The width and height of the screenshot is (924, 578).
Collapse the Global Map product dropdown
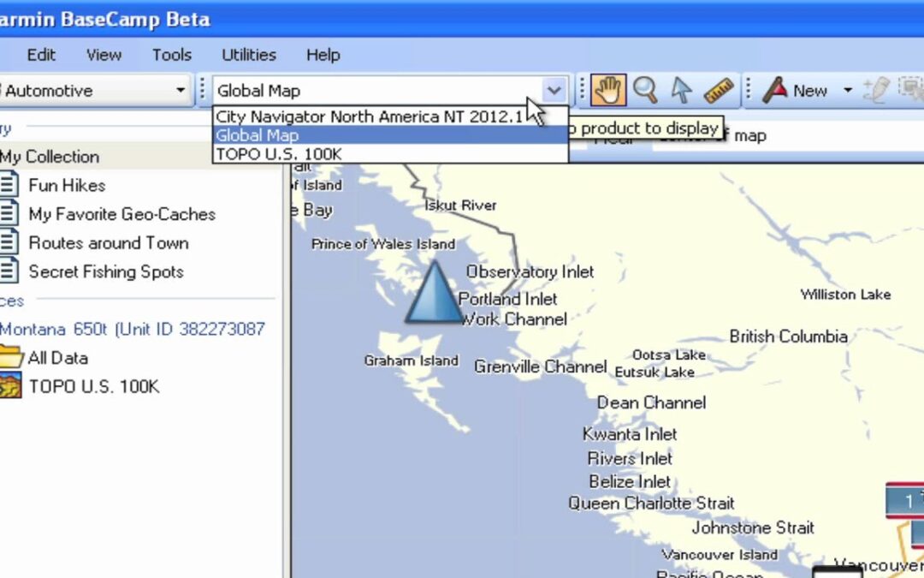point(554,90)
